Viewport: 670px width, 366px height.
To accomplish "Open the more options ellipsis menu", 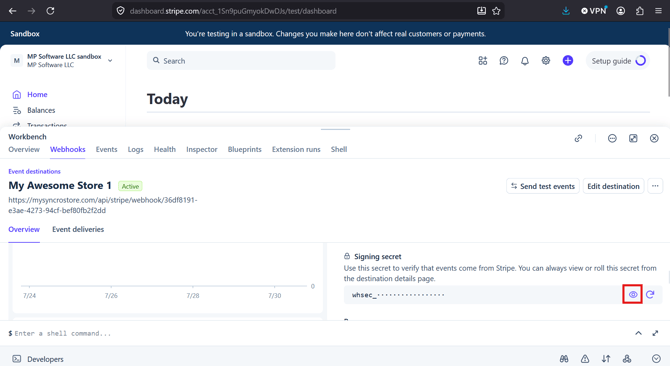I will (x=655, y=186).
